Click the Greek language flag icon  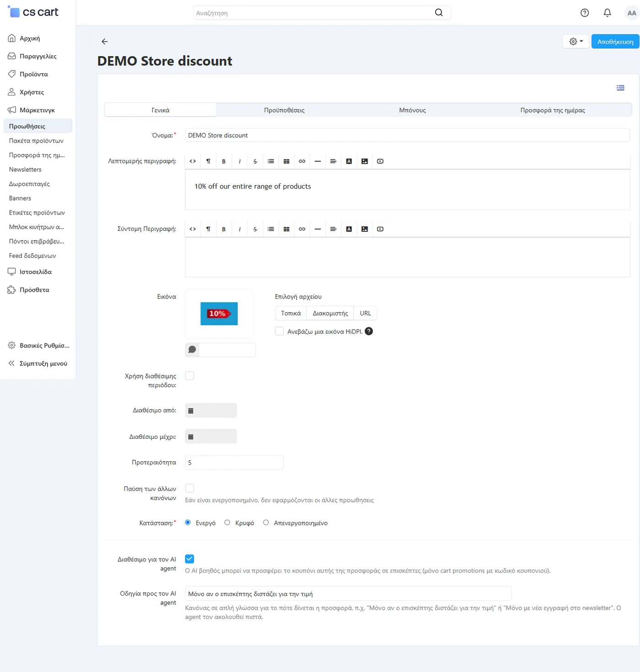tap(620, 88)
